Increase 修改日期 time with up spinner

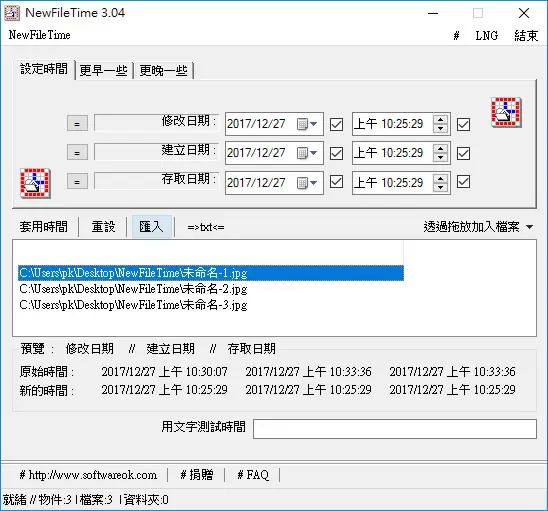tap(440, 120)
